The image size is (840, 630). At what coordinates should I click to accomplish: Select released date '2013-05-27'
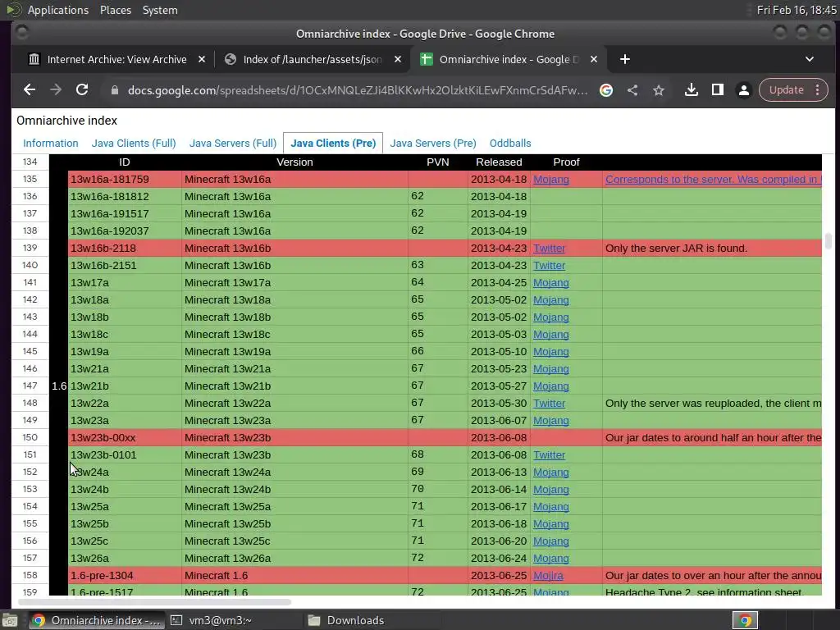(x=499, y=386)
